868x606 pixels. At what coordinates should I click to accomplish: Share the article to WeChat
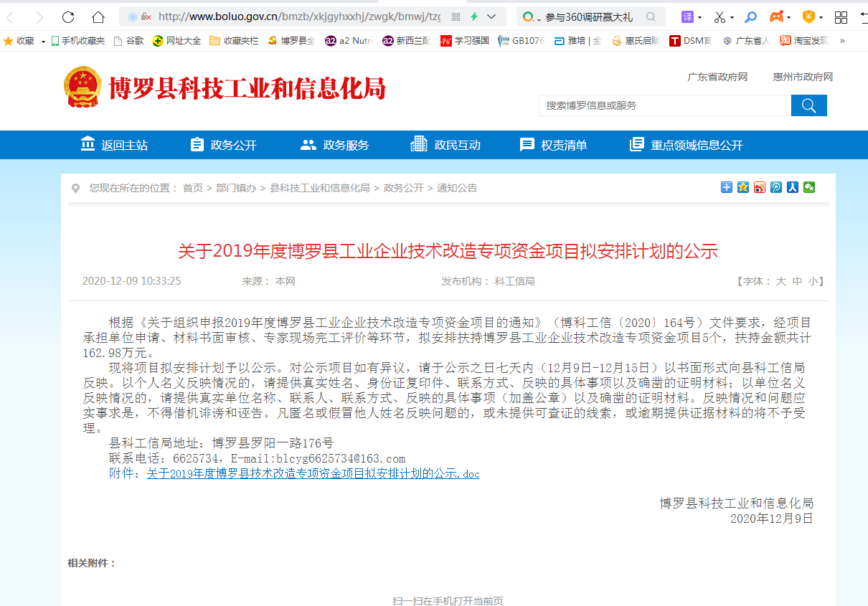809,187
